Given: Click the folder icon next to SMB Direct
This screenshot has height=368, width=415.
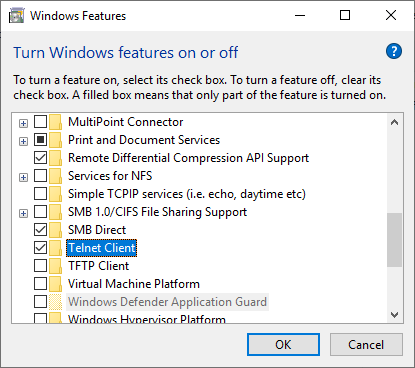Looking at the screenshot, I should [x=55, y=230].
